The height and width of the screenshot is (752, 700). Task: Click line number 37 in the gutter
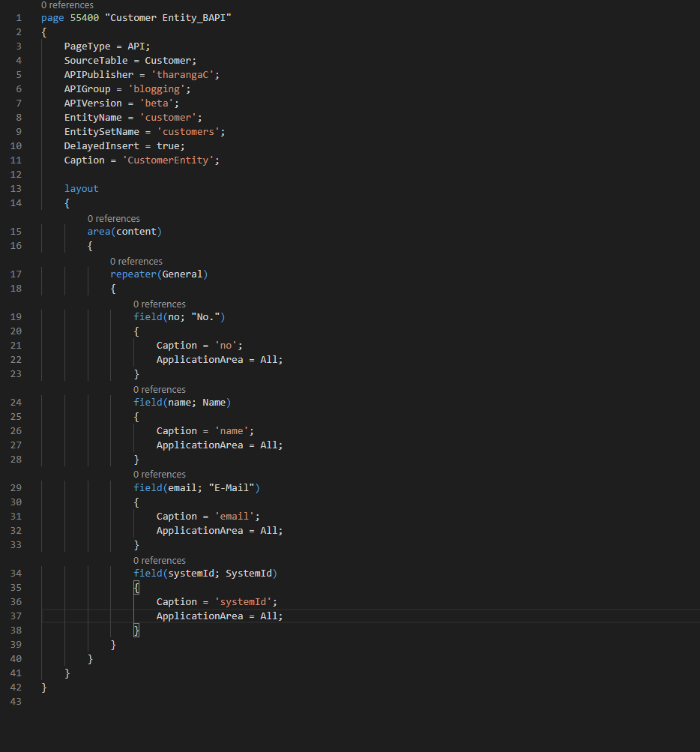pyautogui.click(x=16, y=616)
